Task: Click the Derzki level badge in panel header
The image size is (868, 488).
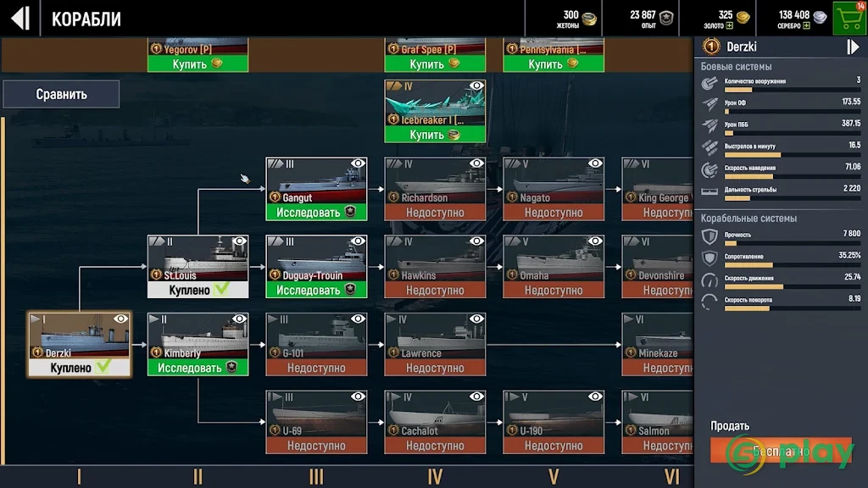Action: 711,47
